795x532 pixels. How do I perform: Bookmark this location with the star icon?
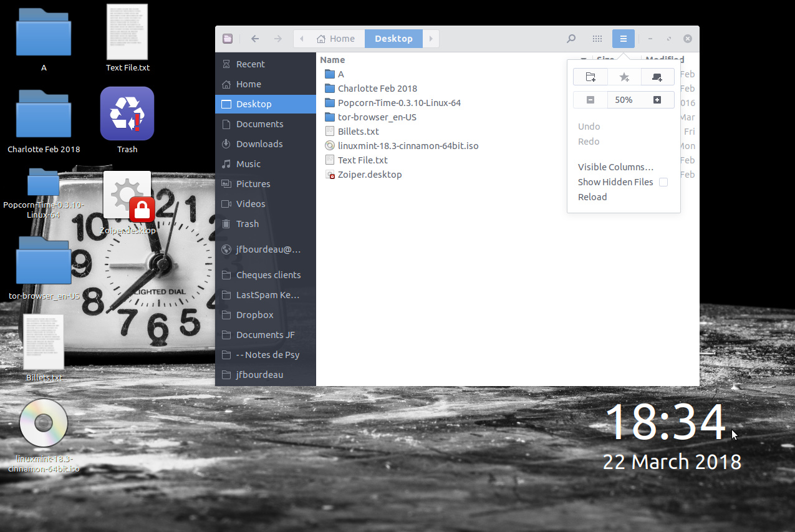624,76
